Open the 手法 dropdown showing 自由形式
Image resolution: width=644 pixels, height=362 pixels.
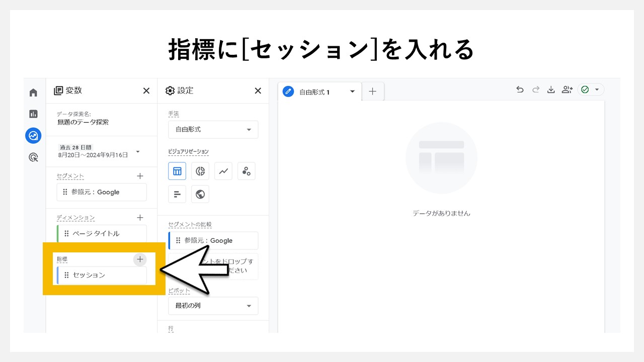coord(213,129)
